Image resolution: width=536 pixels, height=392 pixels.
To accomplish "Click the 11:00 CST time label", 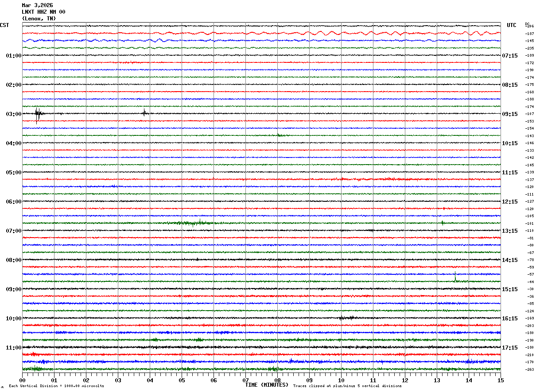I will tap(13, 348).
